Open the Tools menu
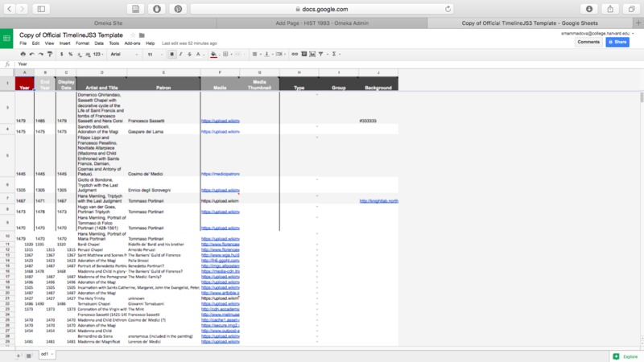 pyautogui.click(x=114, y=43)
